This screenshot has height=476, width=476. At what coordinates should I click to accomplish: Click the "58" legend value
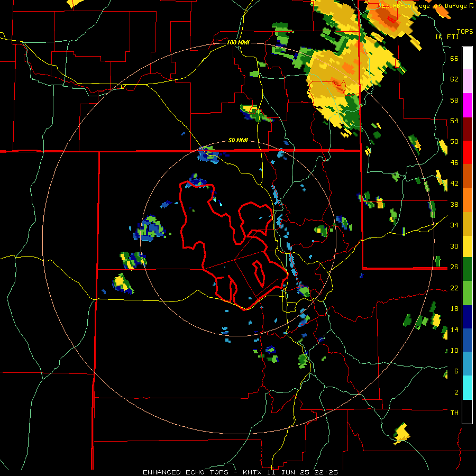point(454,100)
